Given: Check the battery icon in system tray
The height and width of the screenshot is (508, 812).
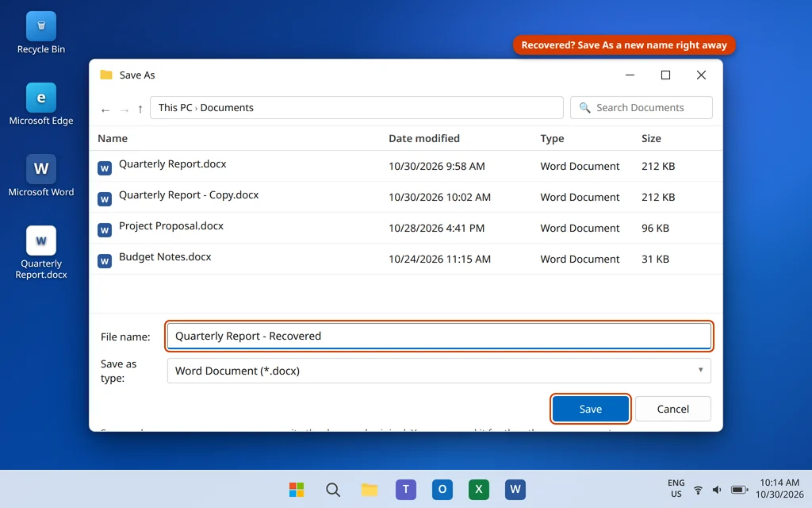Looking at the screenshot, I should click(x=739, y=490).
